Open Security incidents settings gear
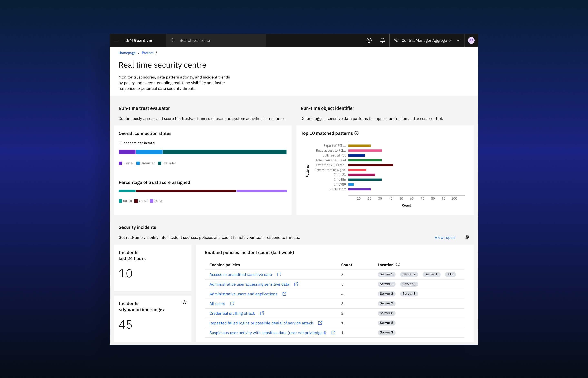 coord(467,237)
